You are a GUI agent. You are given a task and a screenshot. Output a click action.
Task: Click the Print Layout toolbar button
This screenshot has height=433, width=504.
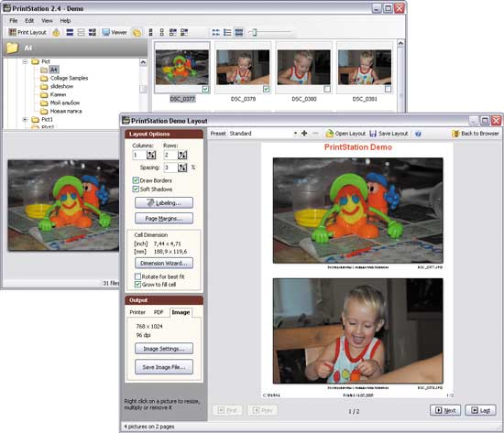point(27,32)
